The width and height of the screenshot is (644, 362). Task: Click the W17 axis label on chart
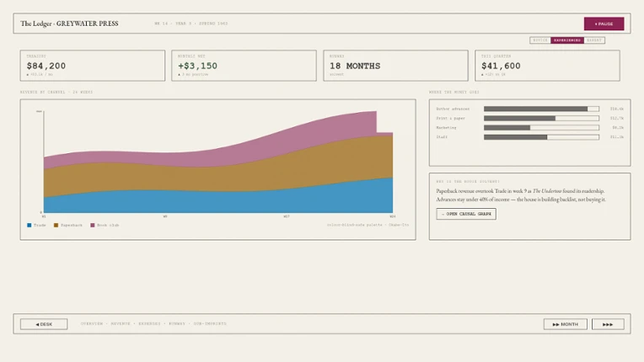point(287,216)
